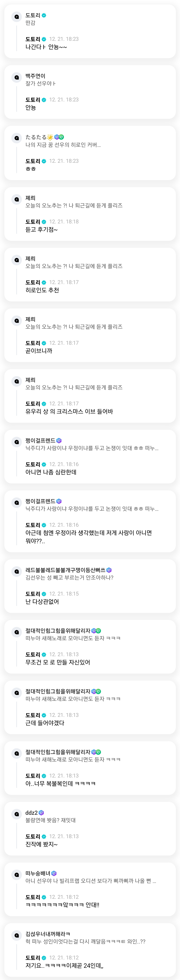
Task: Click the shield badge next to 떠누숭배녀
Action: (54, 873)
